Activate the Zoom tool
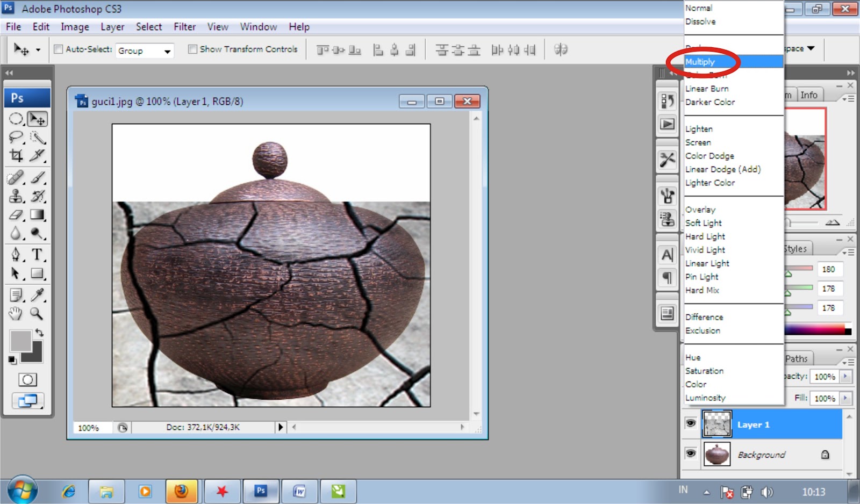The image size is (860, 504). pos(37,313)
